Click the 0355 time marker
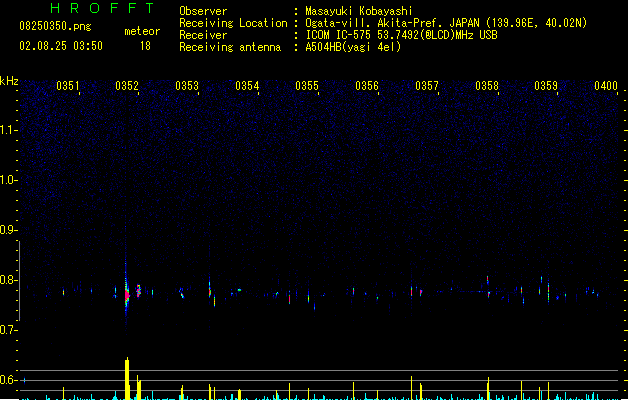The height and width of the screenshot is (400, 629). click(x=307, y=86)
